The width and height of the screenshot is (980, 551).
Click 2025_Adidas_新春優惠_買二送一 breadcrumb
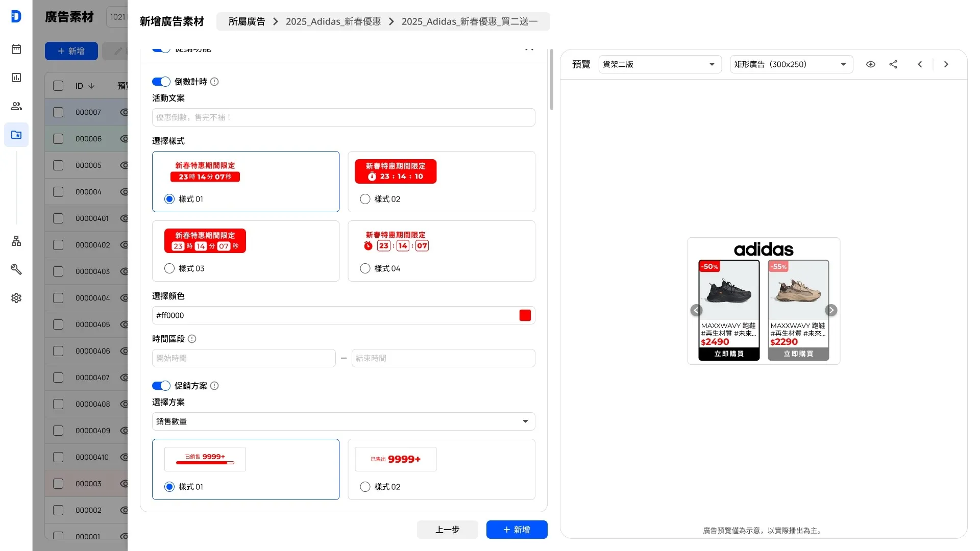[x=470, y=21]
